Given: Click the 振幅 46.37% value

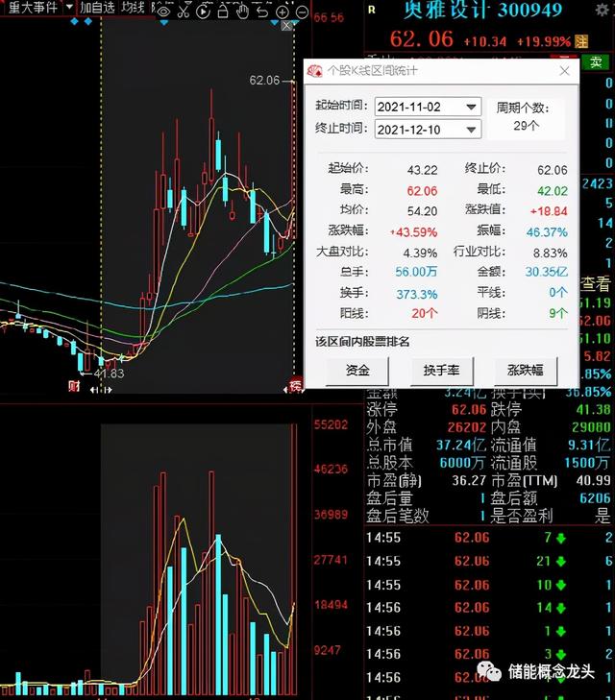Looking at the screenshot, I should click(547, 232).
